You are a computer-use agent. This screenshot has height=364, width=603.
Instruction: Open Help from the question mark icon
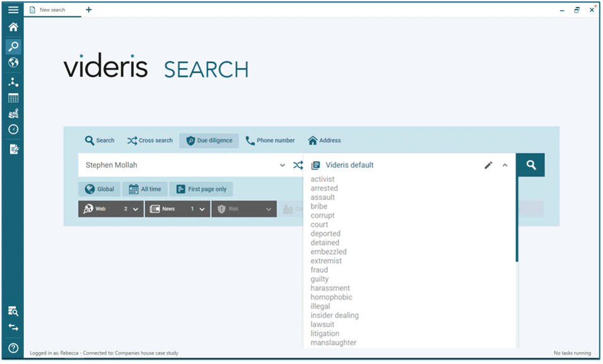pyautogui.click(x=13, y=348)
